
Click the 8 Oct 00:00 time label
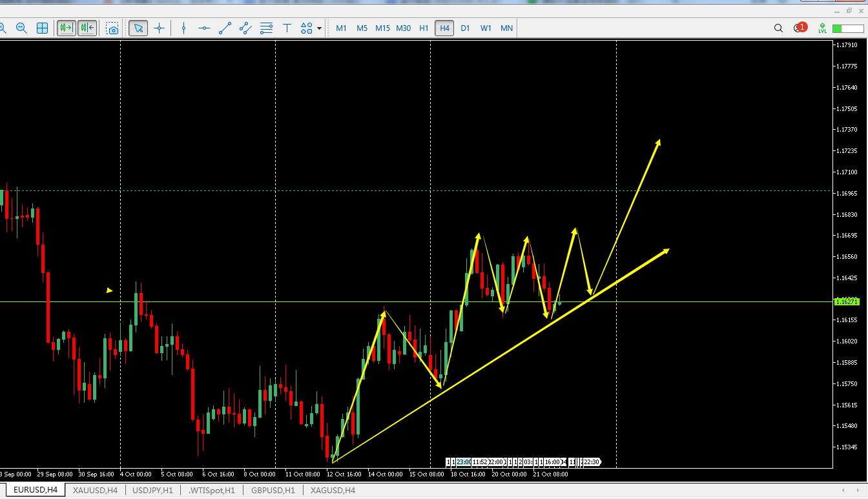point(258,474)
